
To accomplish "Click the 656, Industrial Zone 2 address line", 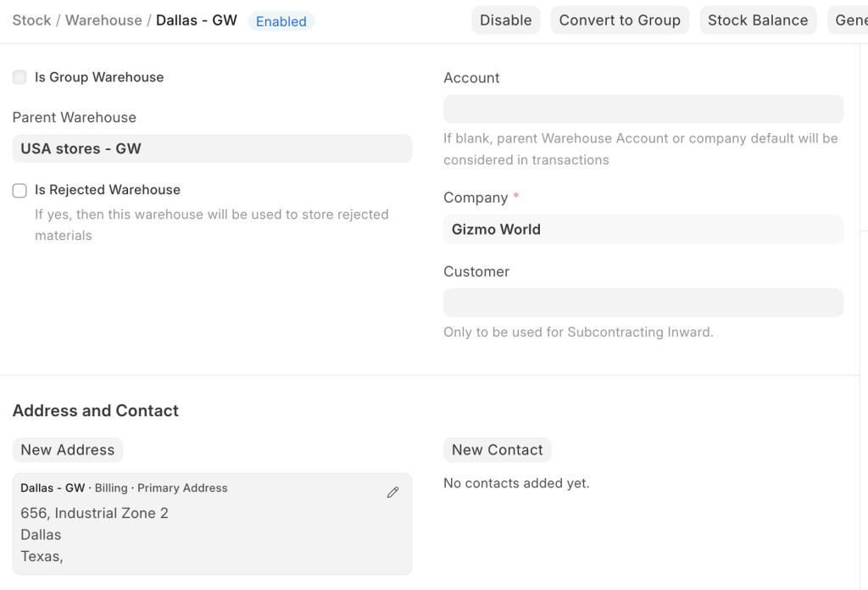I will point(94,513).
